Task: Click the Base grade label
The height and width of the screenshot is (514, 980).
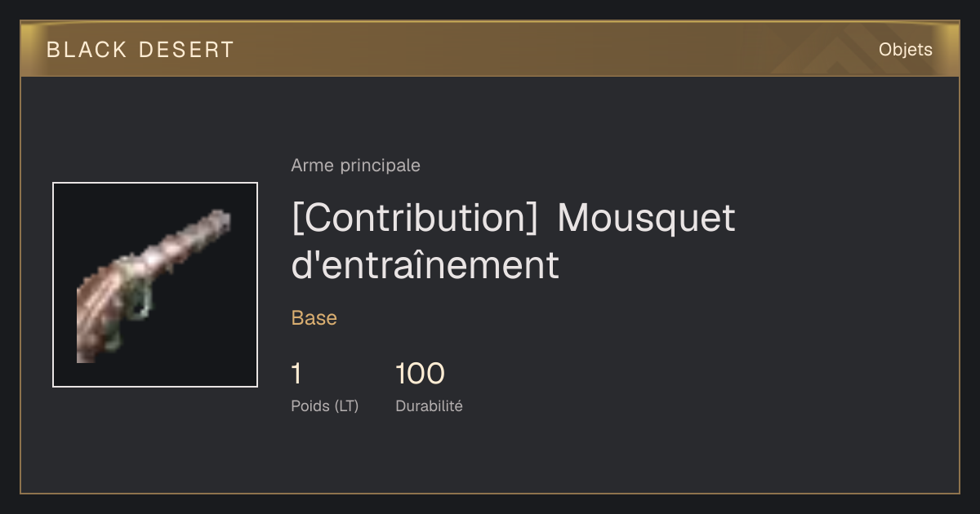Action: point(314,318)
